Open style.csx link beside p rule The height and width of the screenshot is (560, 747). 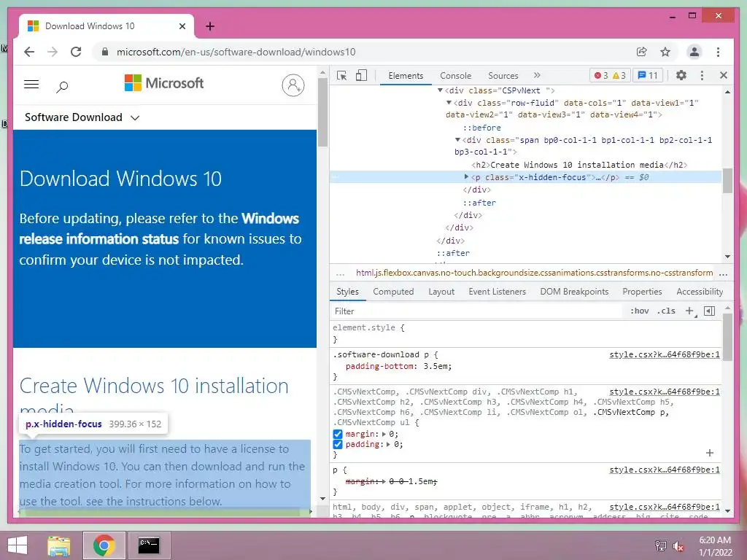pyautogui.click(x=664, y=470)
